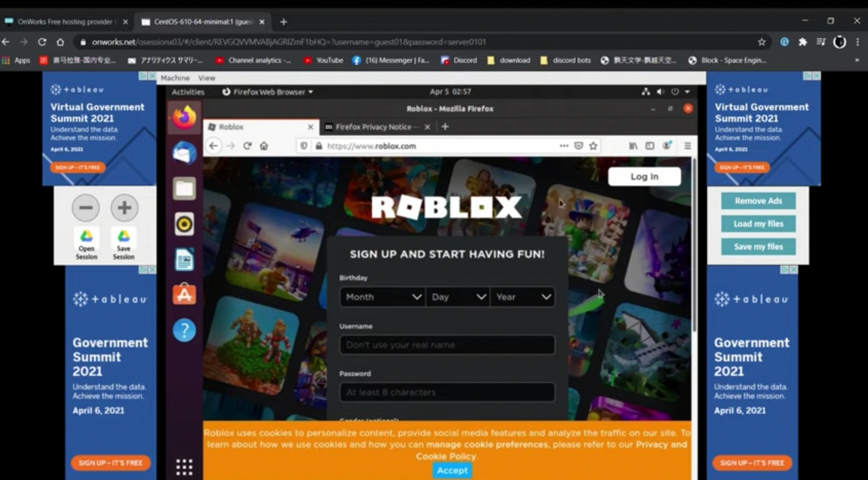
Task: Open Rhythmbox music player in dock
Action: coord(184,224)
